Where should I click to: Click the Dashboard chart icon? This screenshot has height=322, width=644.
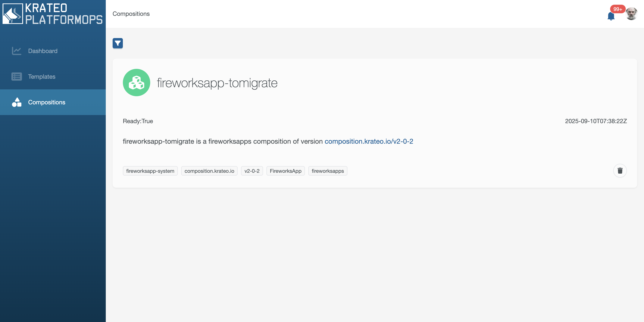coord(16,51)
